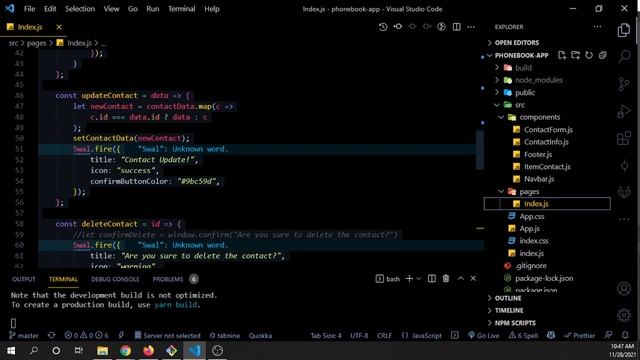Image resolution: width=640 pixels, height=360 pixels.
Task: Collapse components folder
Action: pyautogui.click(x=539, y=117)
